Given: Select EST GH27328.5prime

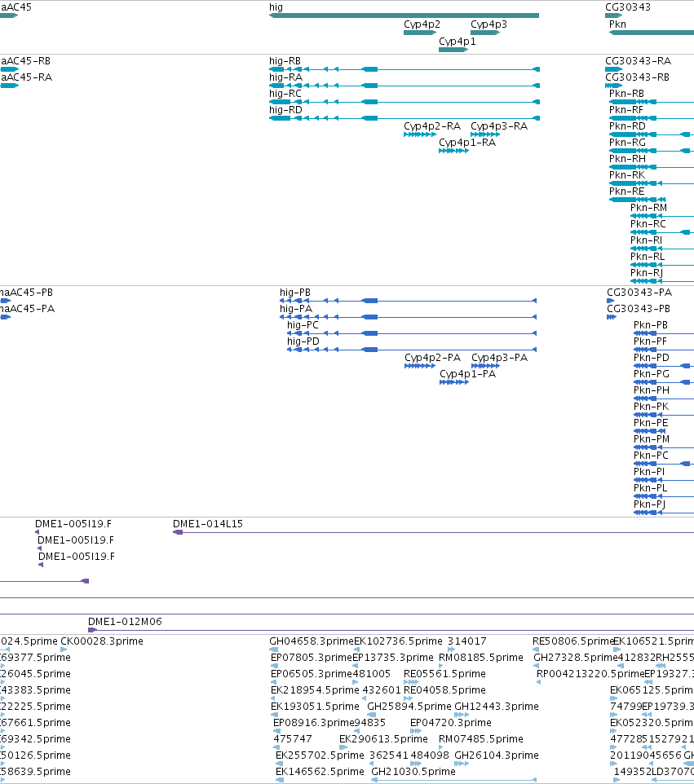Looking at the screenshot, I should (575, 658).
